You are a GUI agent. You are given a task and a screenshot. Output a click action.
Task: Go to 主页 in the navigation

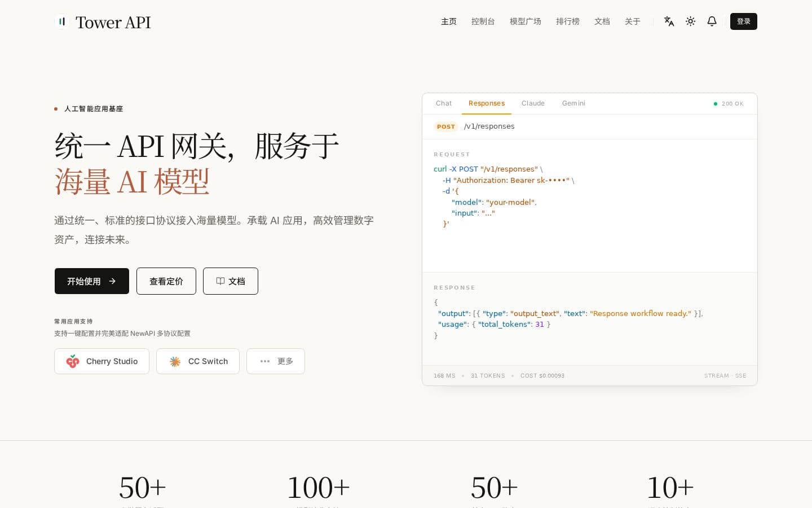(449, 21)
